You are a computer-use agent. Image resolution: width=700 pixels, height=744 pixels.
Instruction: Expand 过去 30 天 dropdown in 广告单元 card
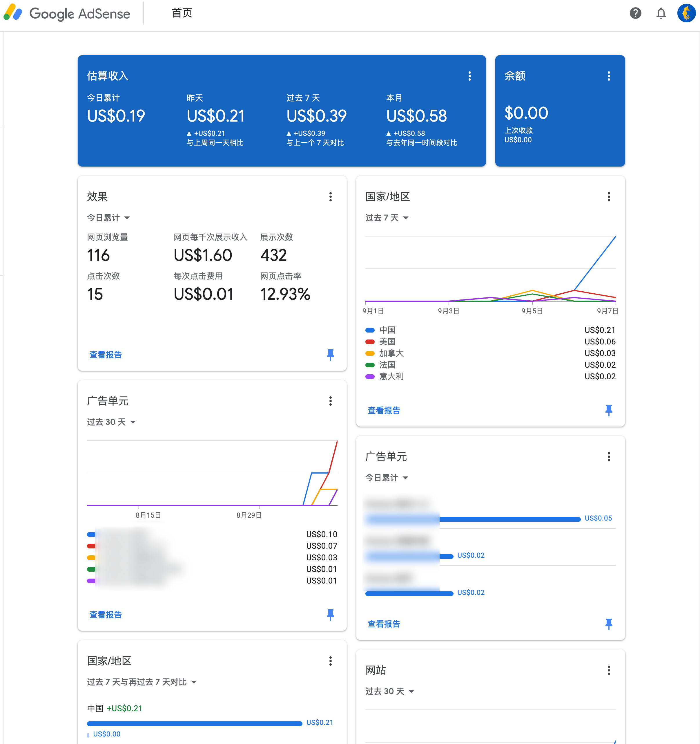tap(111, 422)
